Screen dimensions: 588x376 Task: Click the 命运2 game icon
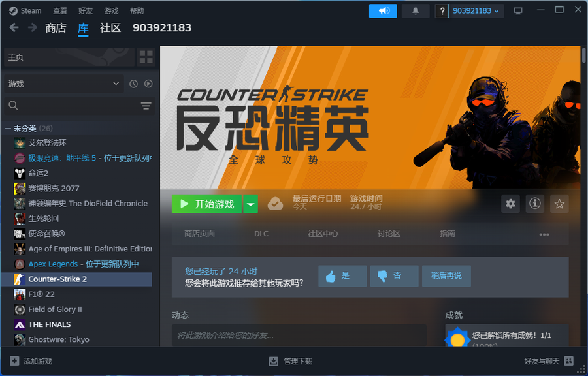(20, 173)
